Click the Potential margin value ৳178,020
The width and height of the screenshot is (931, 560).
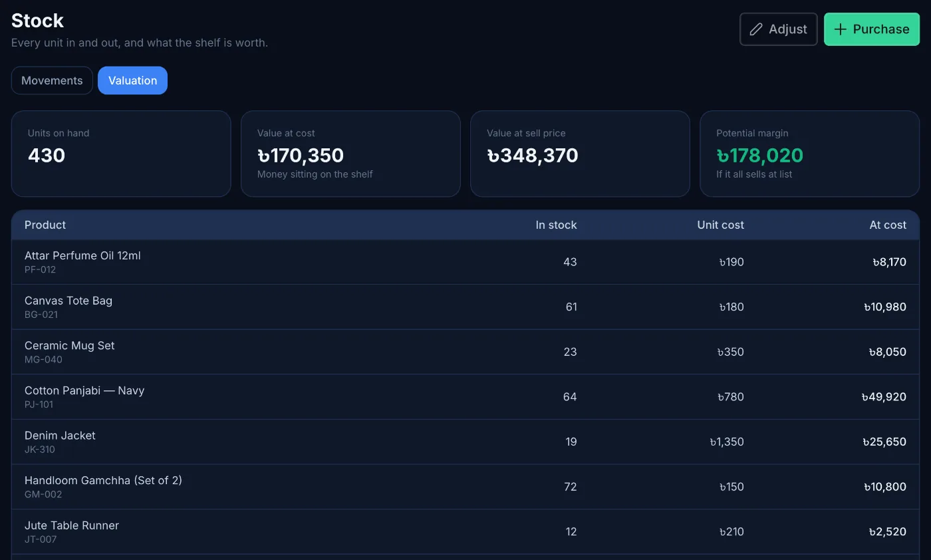(759, 156)
